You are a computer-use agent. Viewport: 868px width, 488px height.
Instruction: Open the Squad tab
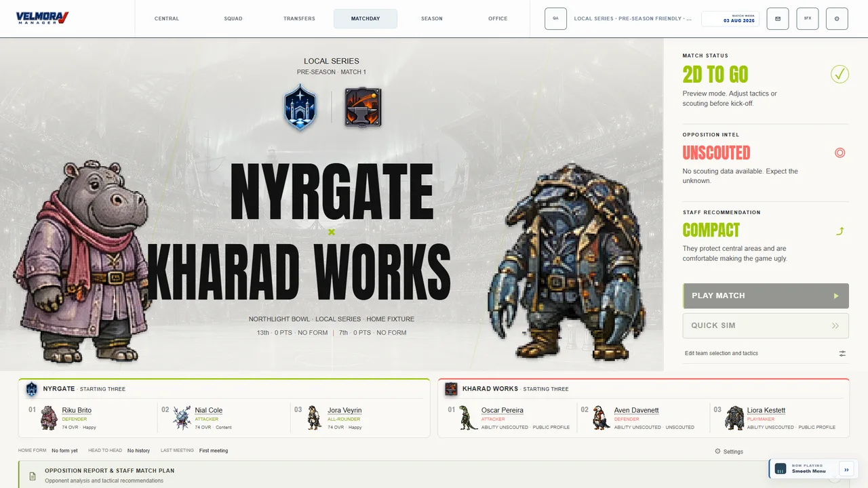point(233,18)
